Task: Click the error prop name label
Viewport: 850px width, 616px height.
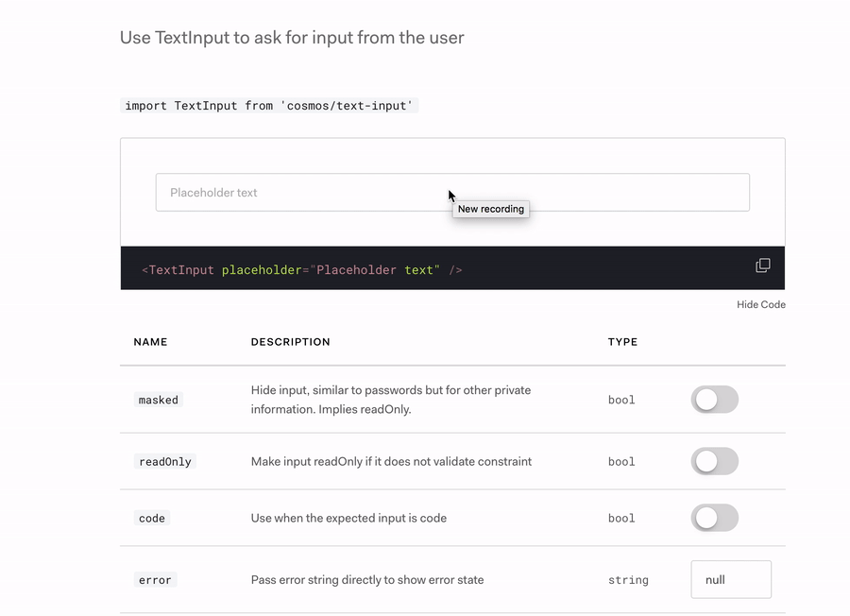Action: (x=154, y=579)
